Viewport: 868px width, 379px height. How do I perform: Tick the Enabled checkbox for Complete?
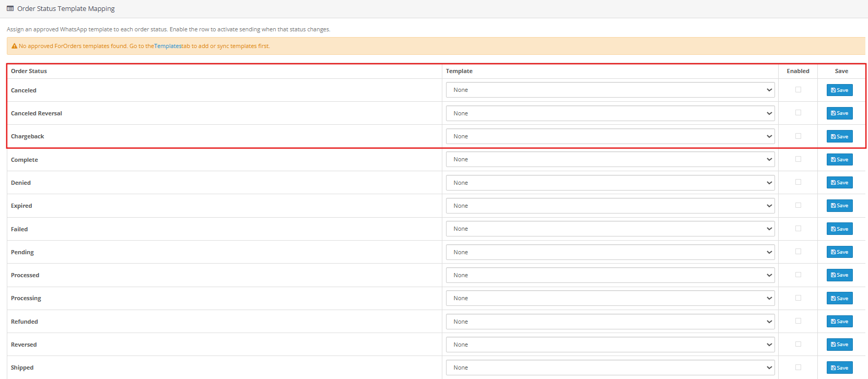tap(798, 159)
